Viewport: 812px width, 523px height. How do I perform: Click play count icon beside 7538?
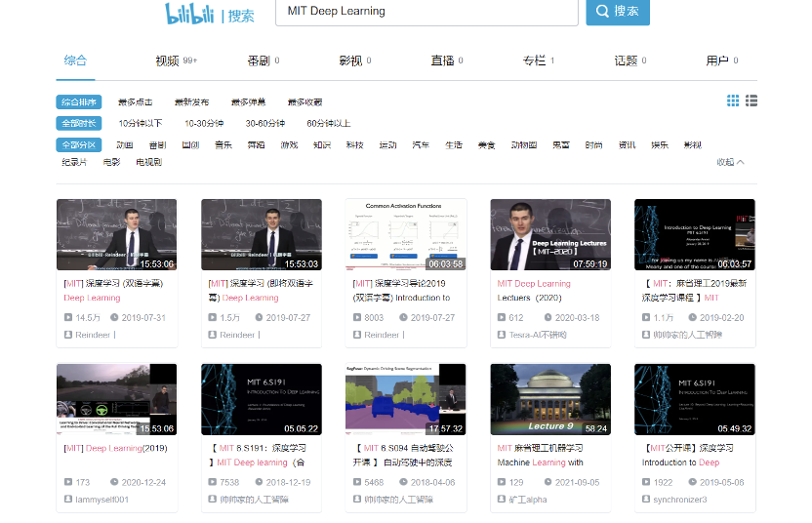[213, 482]
